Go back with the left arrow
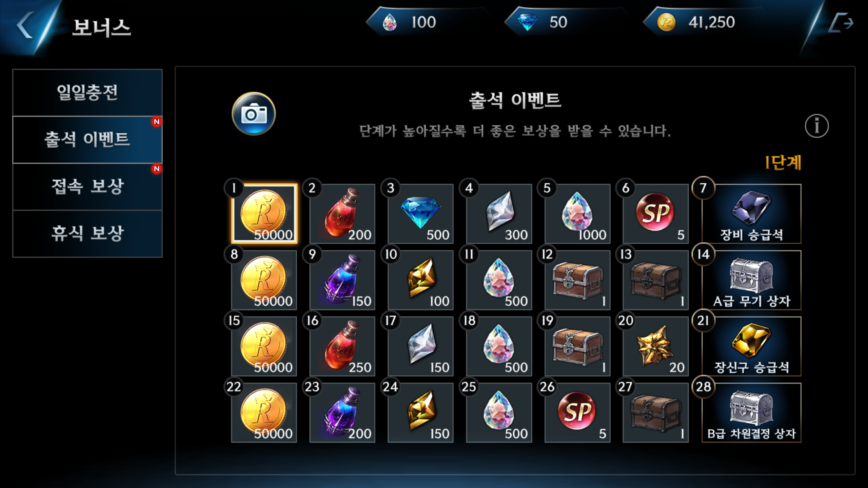This screenshot has height=488, width=868. [25, 25]
